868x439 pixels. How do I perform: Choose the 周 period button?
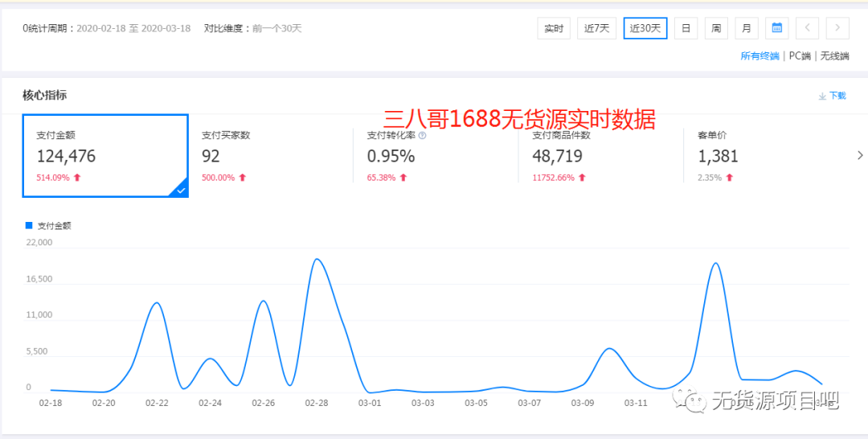(x=716, y=28)
